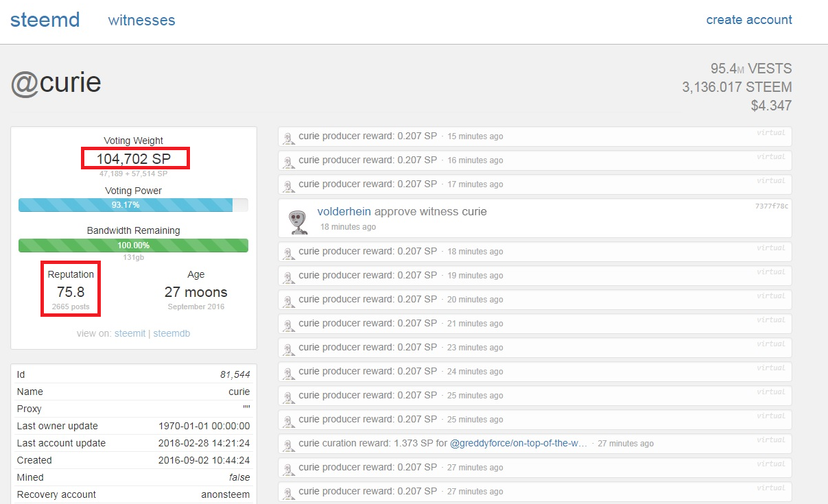Open the create account link
This screenshot has height=504, width=828.
(749, 20)
